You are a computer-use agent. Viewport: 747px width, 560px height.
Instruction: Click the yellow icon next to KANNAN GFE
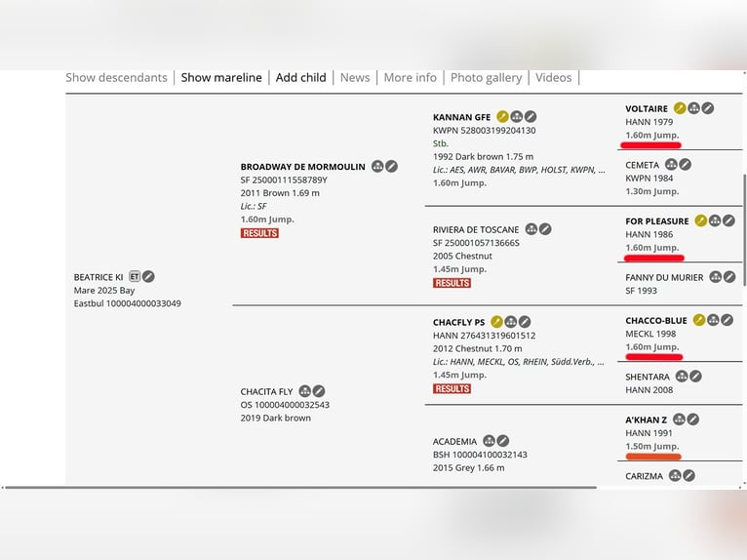pyautogui.click(x=502, y=117)
